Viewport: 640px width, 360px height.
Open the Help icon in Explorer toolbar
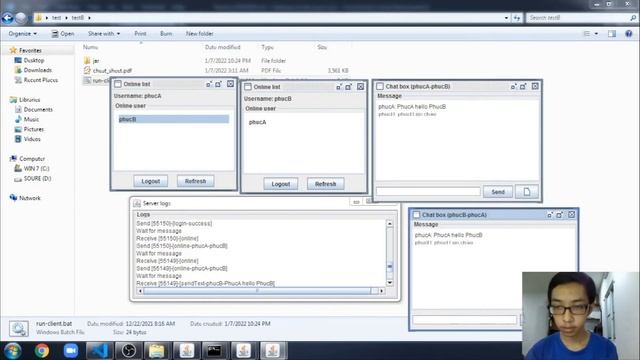tap(629, 34)
